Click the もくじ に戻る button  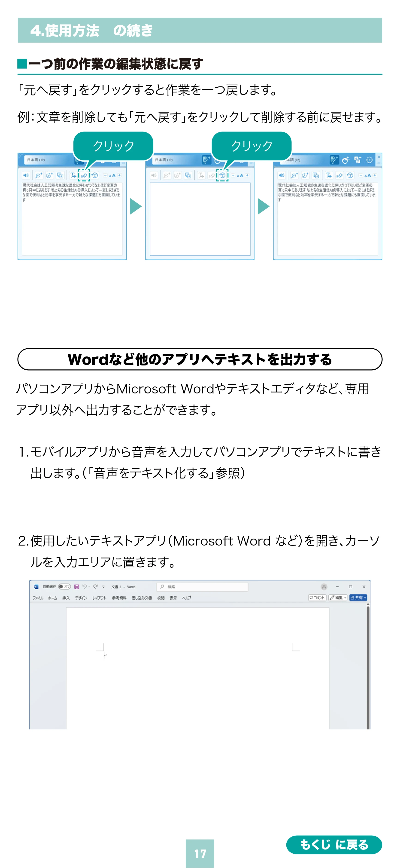pos(334,844)
